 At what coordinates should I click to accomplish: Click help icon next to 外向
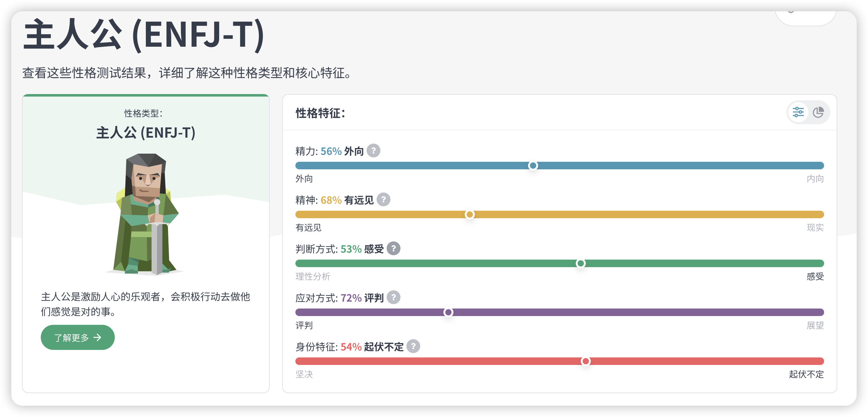(x=373, y=150)
